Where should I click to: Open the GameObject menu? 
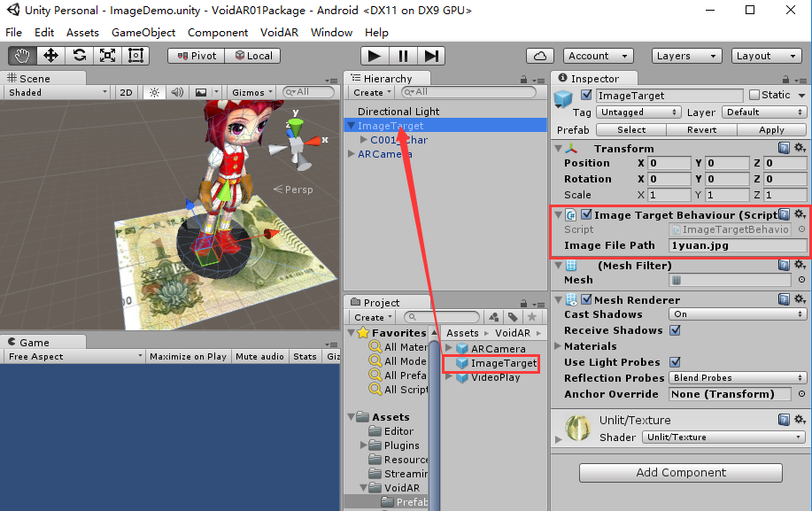click(143, 33)
